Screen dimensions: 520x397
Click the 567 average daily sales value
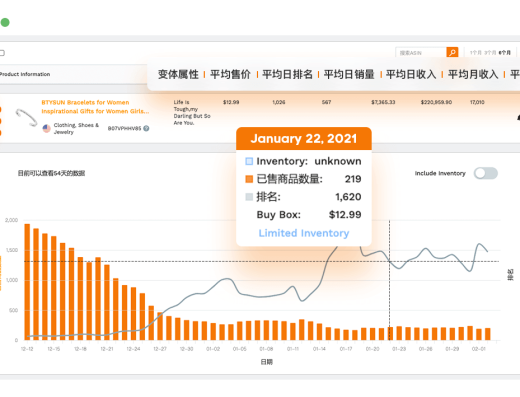tap(326, 102)
